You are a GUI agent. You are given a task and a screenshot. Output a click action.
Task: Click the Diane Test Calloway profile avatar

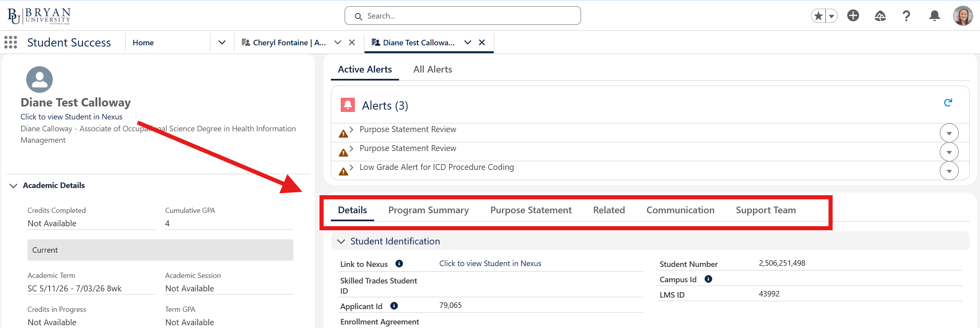(39, 79)
